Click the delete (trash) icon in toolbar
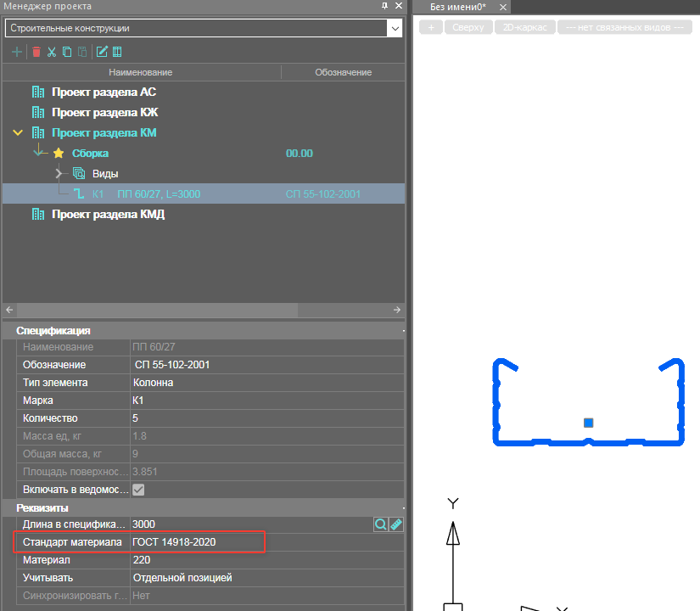 (36, 52)
